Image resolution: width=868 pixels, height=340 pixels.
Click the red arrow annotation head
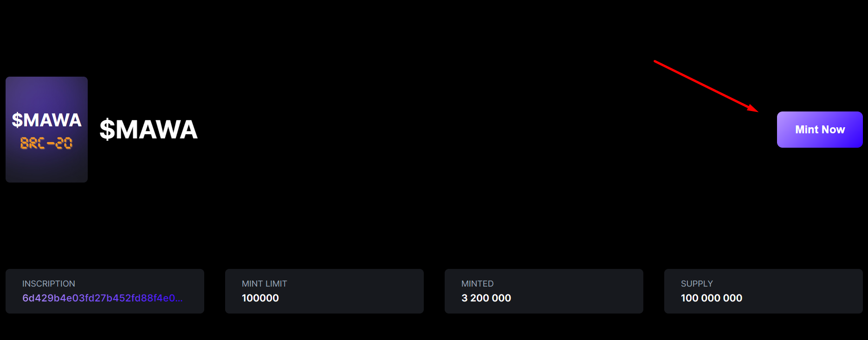[754, 109]
